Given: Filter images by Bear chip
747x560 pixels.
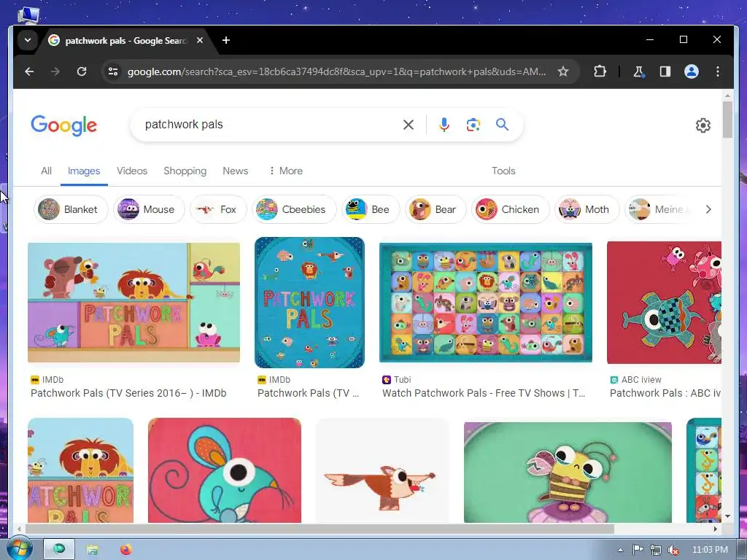Looking at the screenshot, I should click(x=436, y=209).
